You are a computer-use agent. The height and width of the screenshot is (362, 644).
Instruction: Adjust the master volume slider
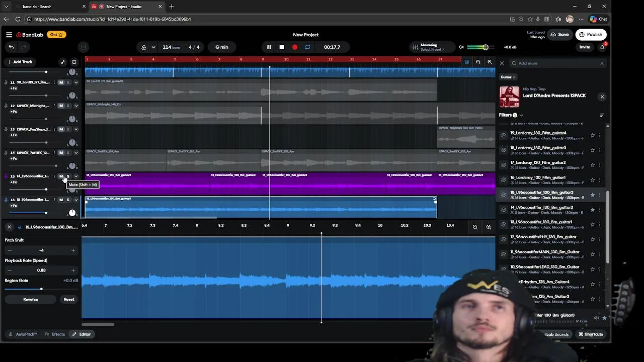(477, 47)
